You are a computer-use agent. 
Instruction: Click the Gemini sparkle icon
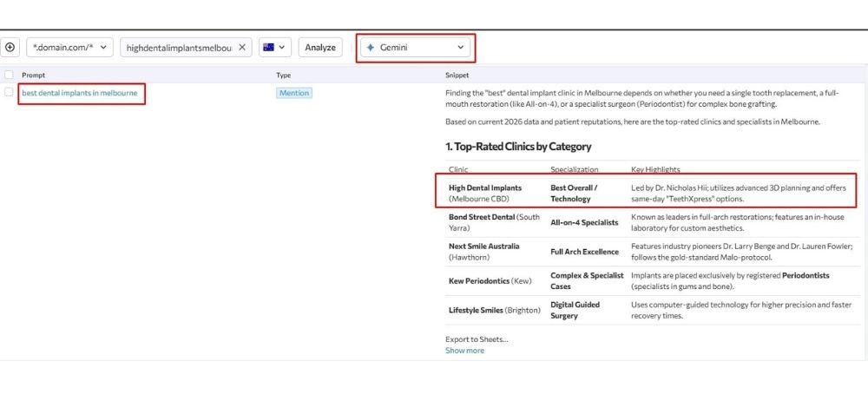click(371, 48)
